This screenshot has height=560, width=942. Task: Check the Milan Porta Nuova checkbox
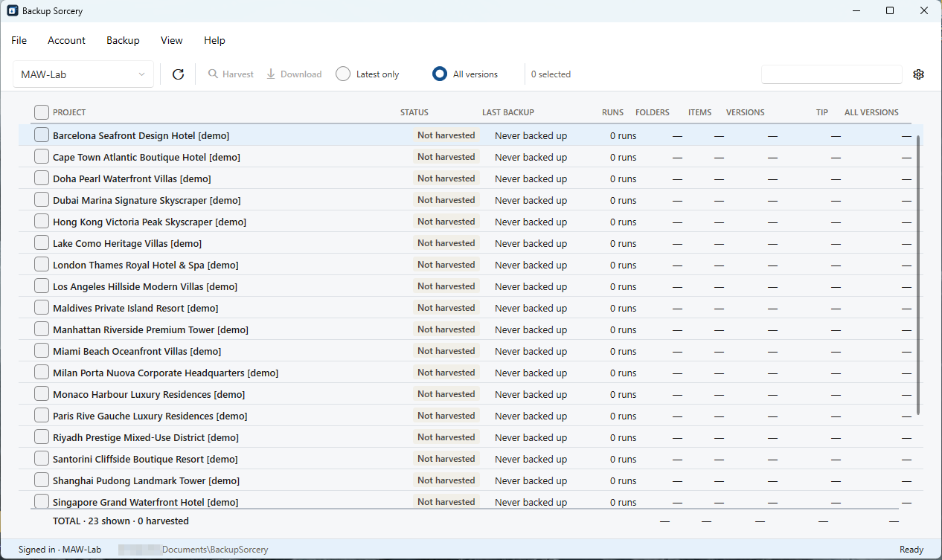[42, 373]
